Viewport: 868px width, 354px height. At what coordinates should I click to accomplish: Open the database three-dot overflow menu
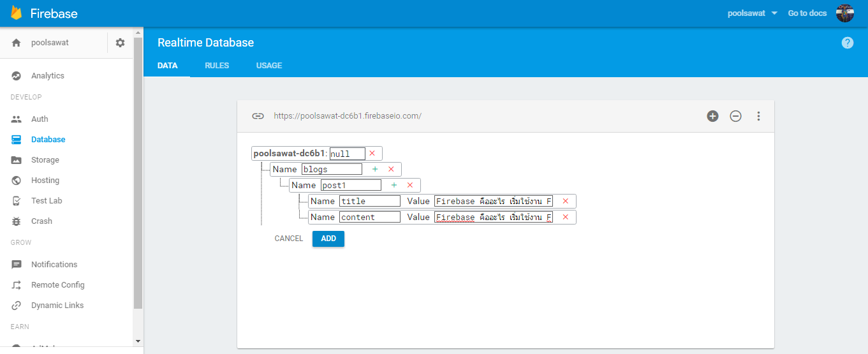tap(758, 116)
